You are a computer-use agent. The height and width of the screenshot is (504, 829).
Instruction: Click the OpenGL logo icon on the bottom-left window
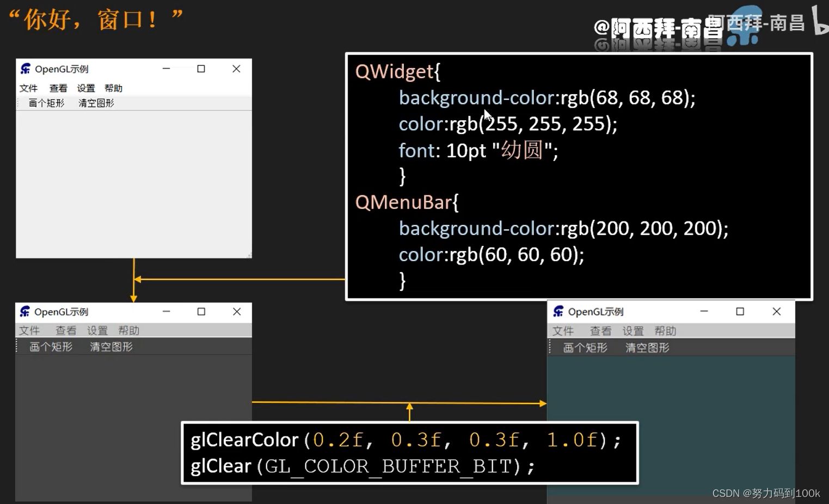25,311
